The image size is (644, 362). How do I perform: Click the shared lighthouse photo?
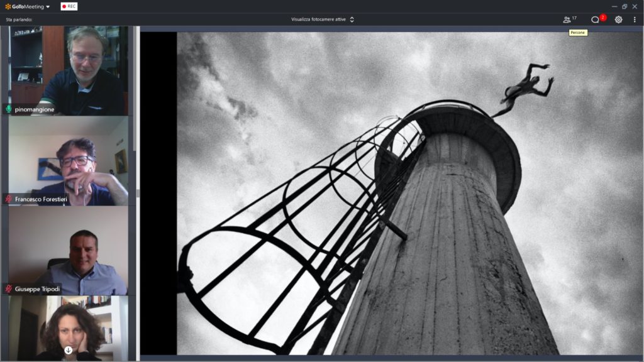(x=409, y=194)
